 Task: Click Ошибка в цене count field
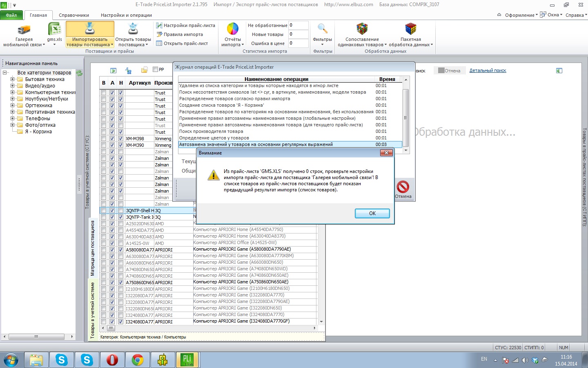tap(298, 43)
